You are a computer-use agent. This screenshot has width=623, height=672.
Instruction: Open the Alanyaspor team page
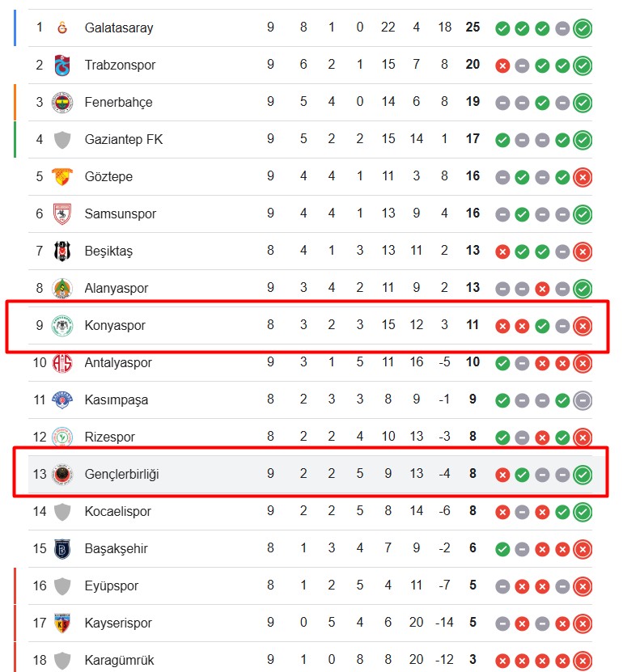pos(117,288)
